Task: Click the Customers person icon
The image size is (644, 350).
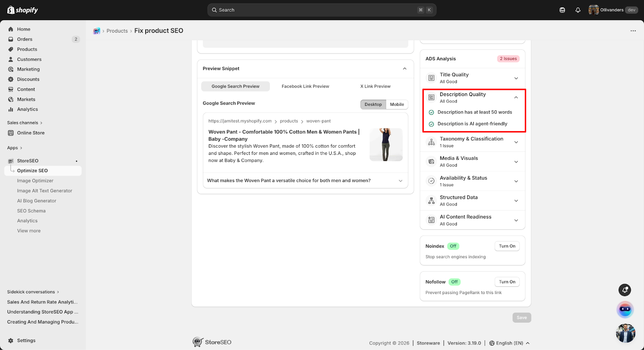Action: [11, 60]
